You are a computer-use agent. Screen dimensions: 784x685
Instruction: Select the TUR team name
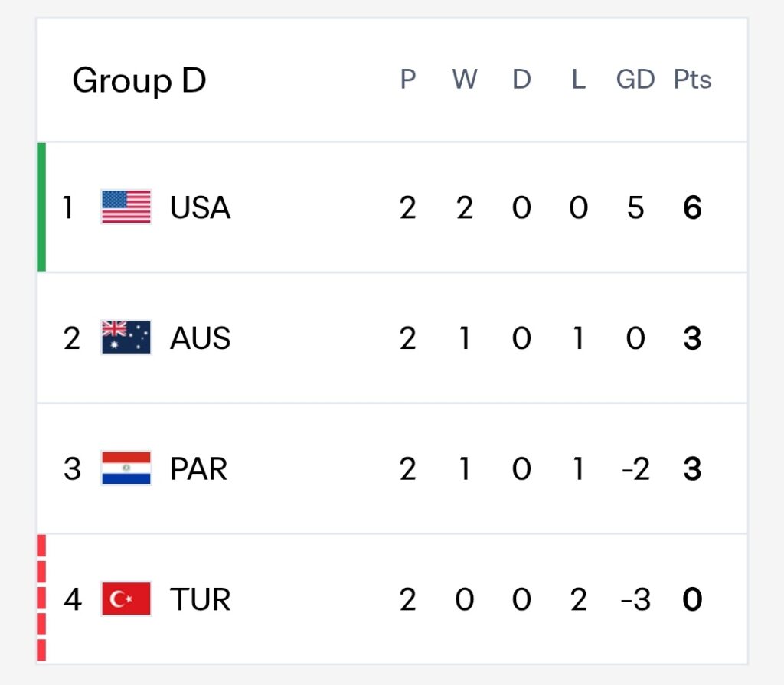point(200,599)
